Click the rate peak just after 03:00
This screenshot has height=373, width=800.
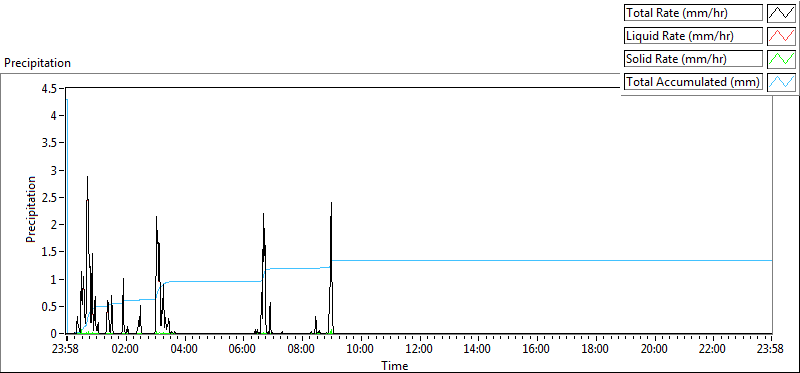pyautogui.click(x=156, y=217)
